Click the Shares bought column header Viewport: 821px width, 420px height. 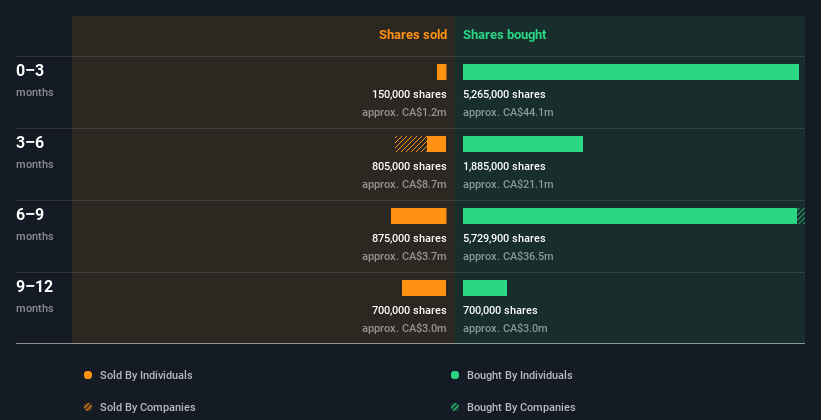[504, 35]
